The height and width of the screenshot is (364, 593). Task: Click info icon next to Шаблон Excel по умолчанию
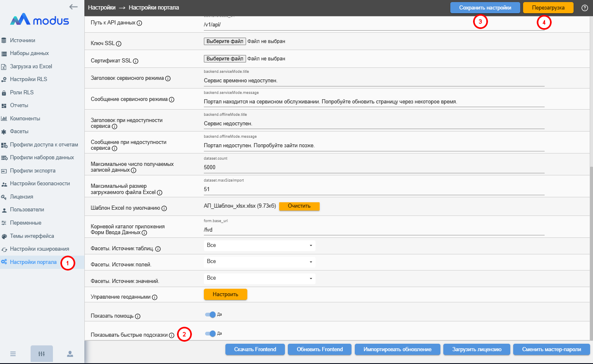tap(164, 208)
